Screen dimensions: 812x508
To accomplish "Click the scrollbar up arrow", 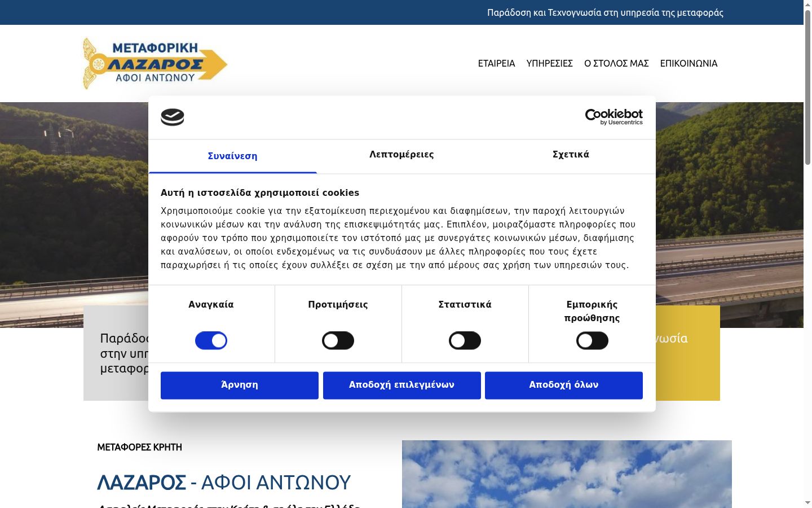I will (807, 5).
